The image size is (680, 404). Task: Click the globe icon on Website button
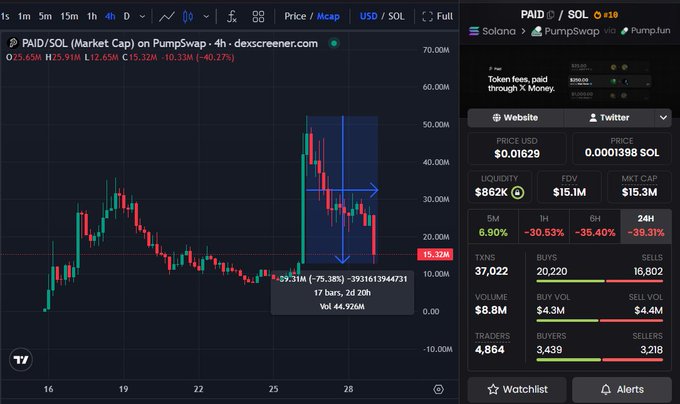[497, 117]
